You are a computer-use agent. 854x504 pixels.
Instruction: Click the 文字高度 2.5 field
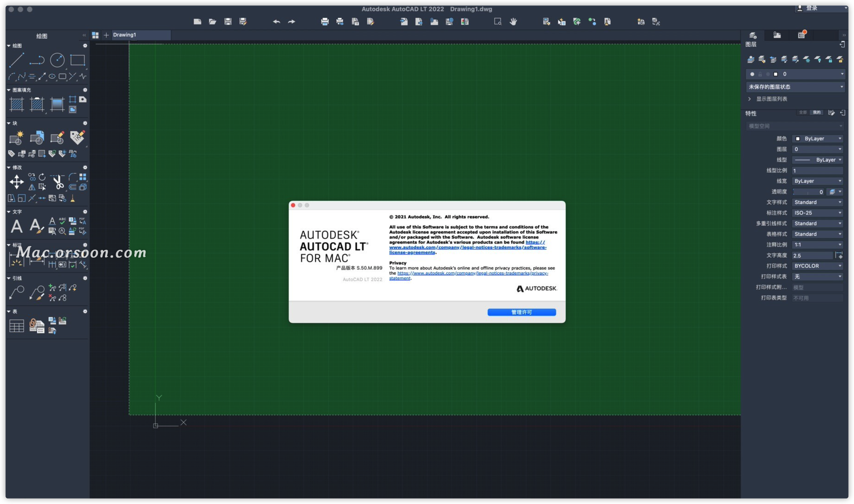coord(813,256)
